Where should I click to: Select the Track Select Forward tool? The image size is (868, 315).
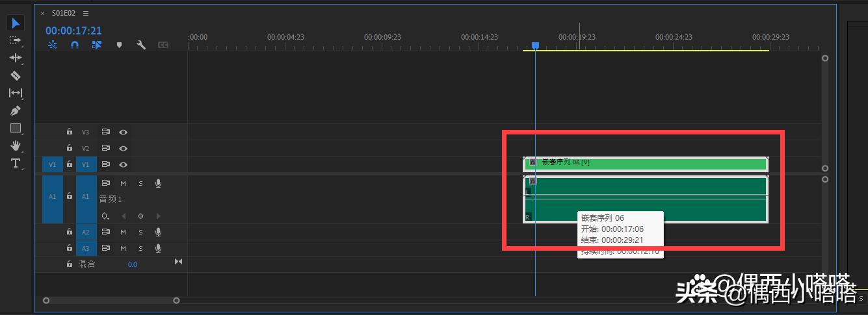(16, 40)
